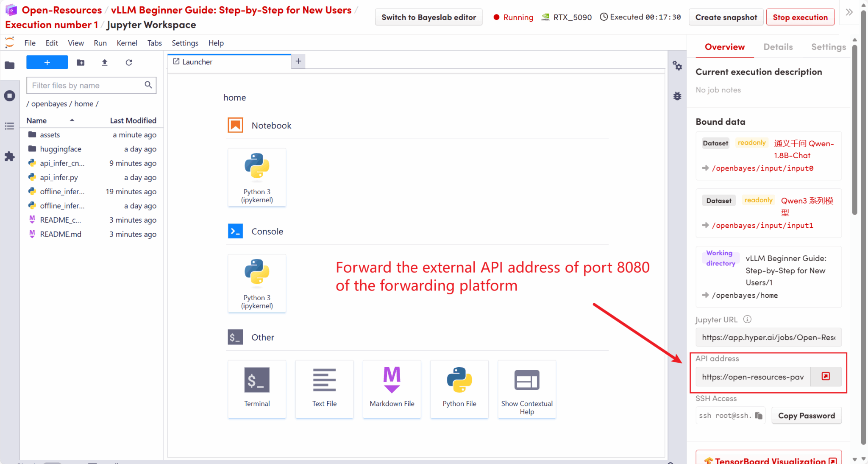Viewport: 868px width, 464px height.
Task: Open Running Terminals and Kernels sidebar
Action: (9, 96)
